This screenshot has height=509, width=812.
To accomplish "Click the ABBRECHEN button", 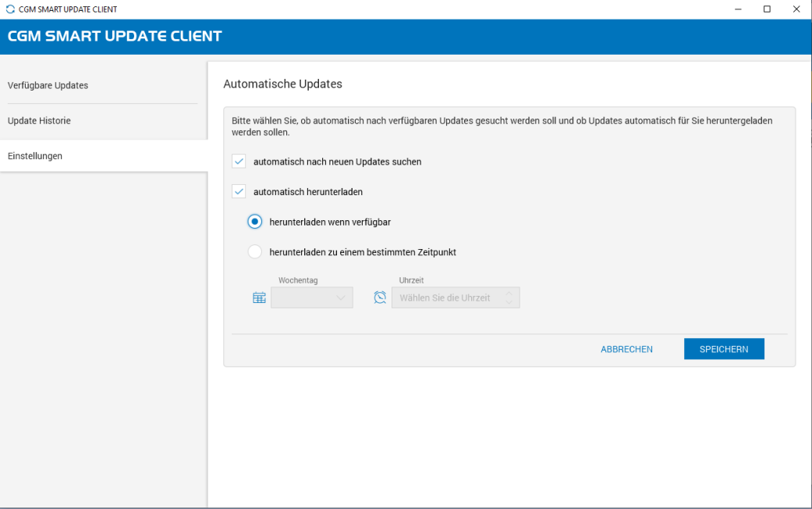I will click(626, 349).
